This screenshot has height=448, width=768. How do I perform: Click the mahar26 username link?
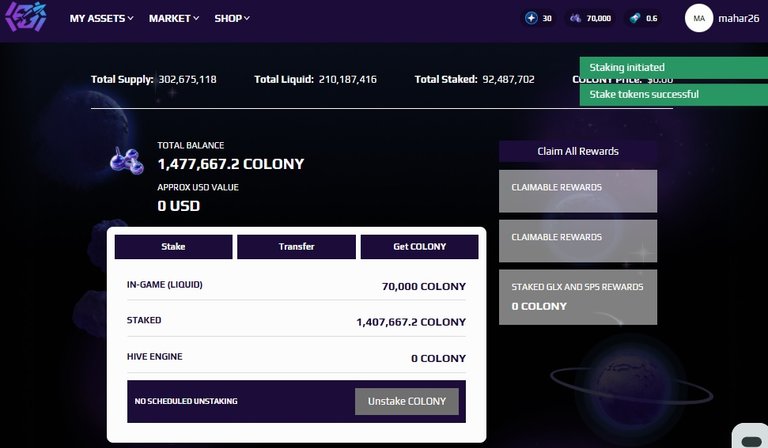[x=739, y=19]
